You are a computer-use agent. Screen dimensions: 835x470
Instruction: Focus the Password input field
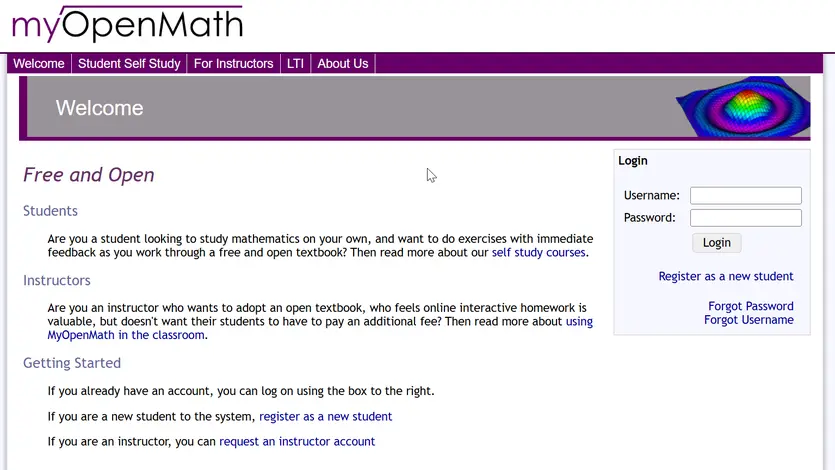pyautogui.click(x=745, y=218)
